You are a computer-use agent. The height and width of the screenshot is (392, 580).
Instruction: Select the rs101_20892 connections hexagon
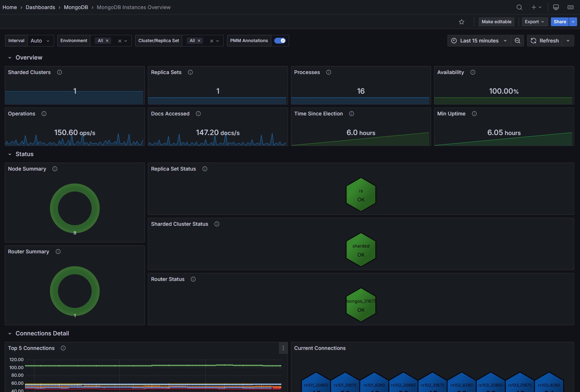coord(316,382)
